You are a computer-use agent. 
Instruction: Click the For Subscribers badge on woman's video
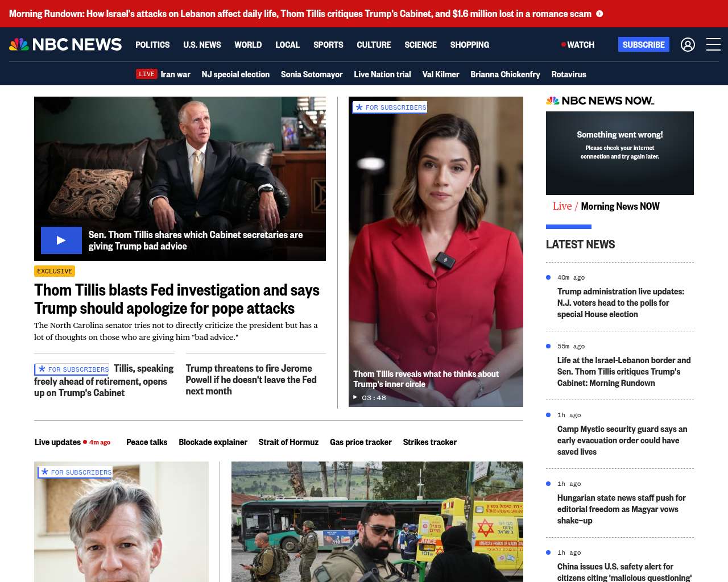[x=390, y=107]
